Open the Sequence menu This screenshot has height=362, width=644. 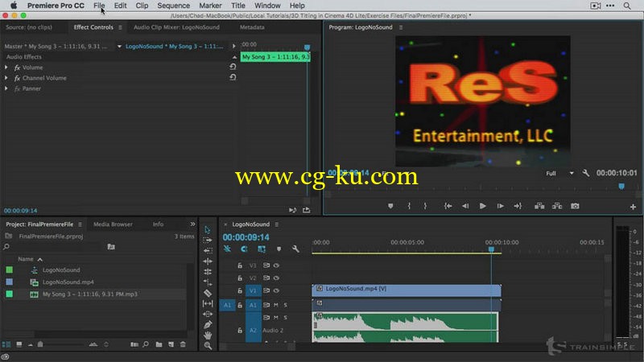point(173,6)
